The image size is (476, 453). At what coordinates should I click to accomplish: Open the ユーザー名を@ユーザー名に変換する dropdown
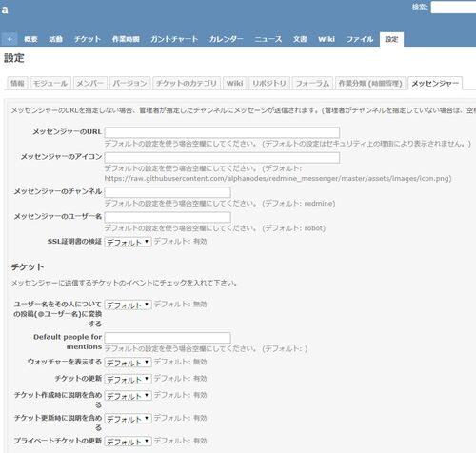tap(128, 305)
